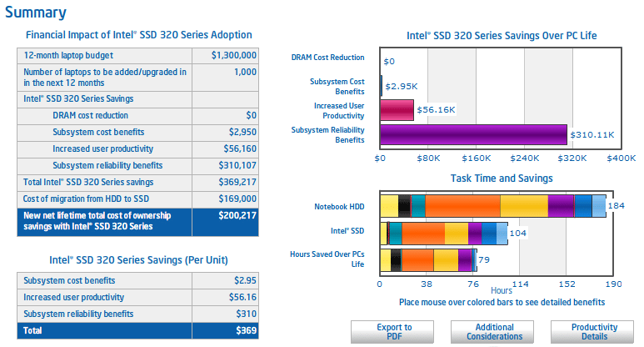Click the Subsystem Cost Benefits thin blue bar
644x347 pixels.
pyautogui.click(x=381, y=86)
